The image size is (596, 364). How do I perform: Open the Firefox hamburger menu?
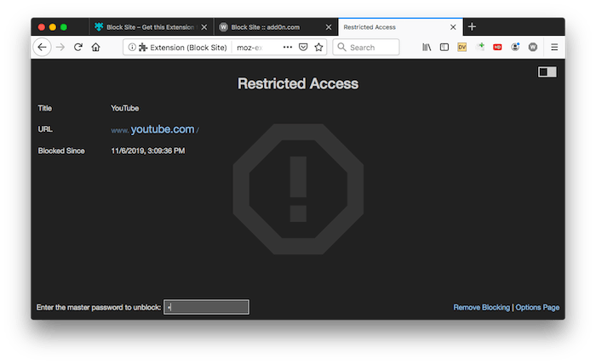[x=554, y=48]
